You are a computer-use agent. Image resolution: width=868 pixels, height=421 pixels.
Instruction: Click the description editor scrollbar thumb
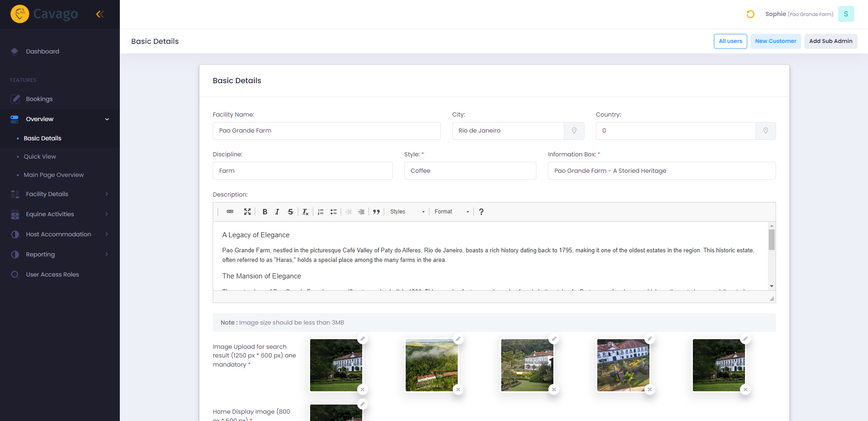[x=772, y=240]
